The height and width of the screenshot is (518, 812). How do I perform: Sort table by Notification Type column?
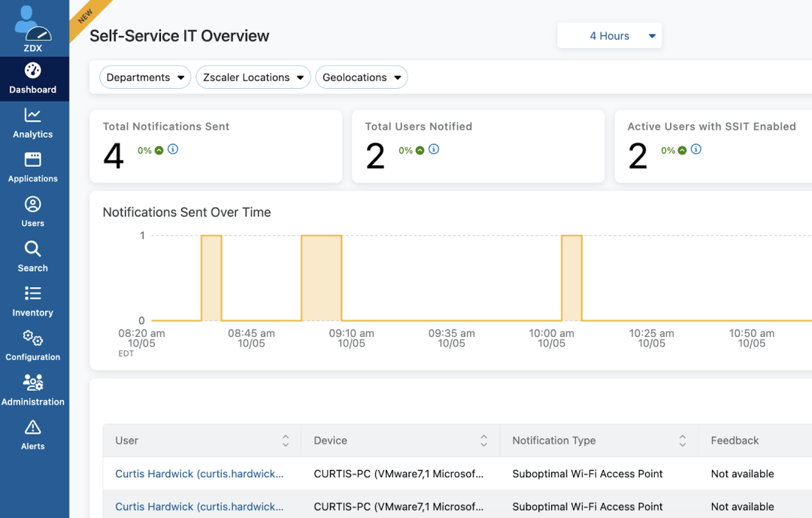click(x=683, y=441)
